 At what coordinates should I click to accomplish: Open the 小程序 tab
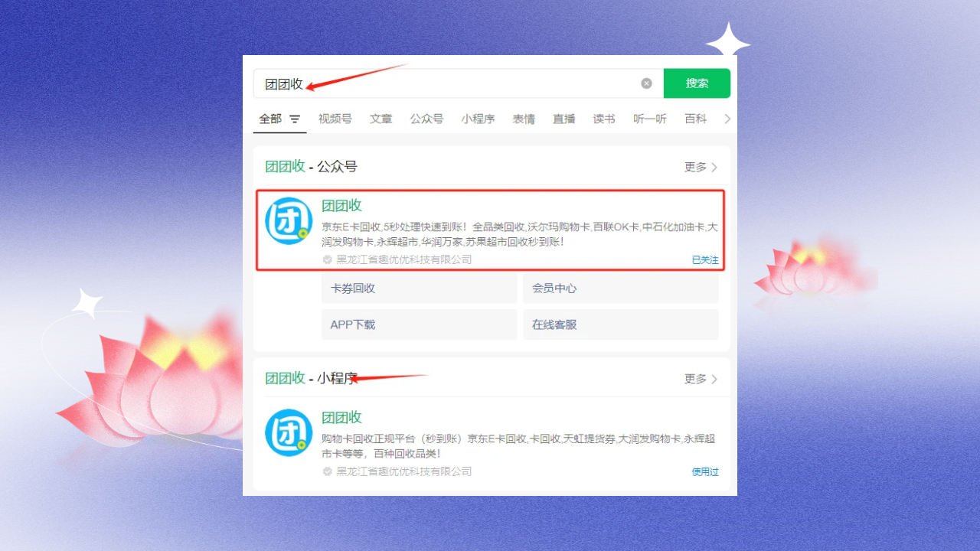coord(478,119)
